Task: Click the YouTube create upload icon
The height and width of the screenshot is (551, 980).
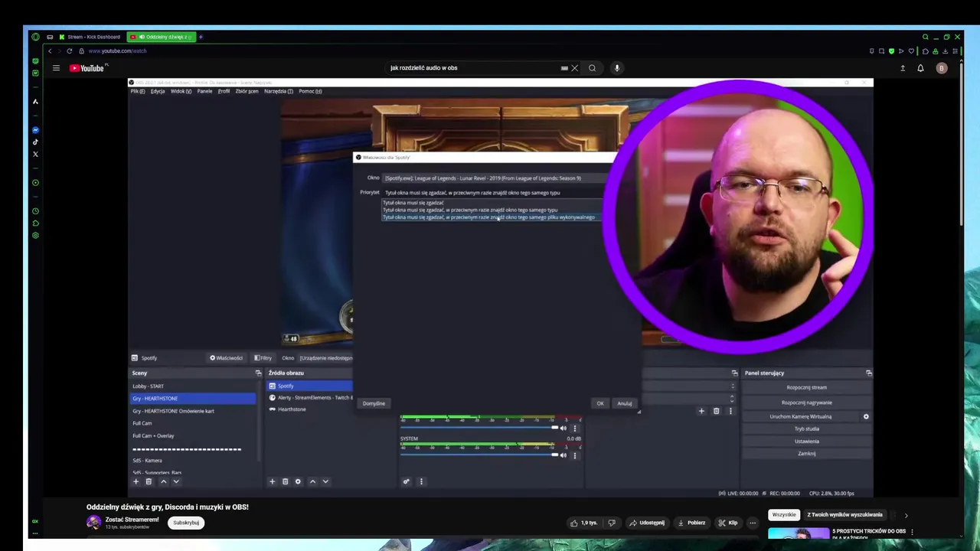Action: [x=903, y=68]
